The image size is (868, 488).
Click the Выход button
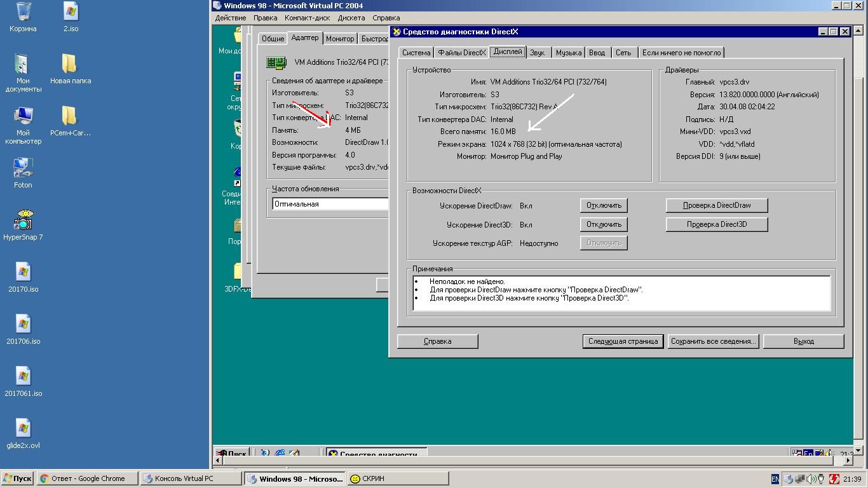point(804,341)
